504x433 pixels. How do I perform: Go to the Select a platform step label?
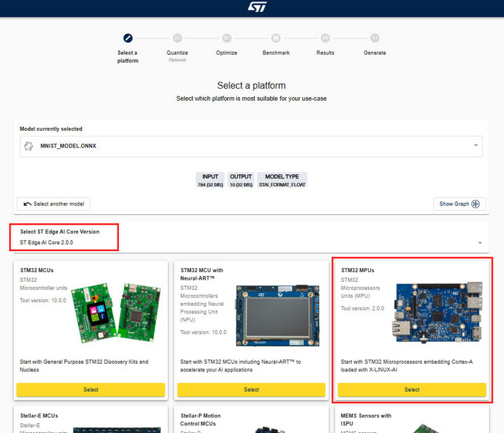click(127, 57)
